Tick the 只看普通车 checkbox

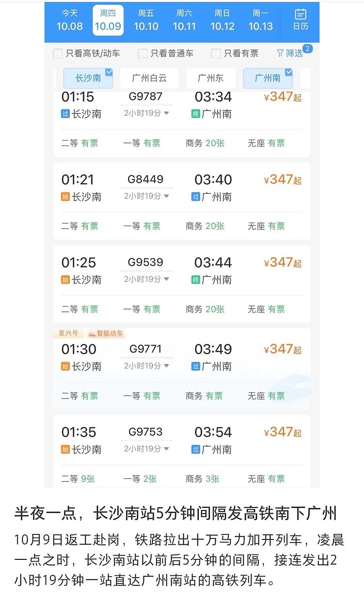pyautogui.click(x=143, y=54)
